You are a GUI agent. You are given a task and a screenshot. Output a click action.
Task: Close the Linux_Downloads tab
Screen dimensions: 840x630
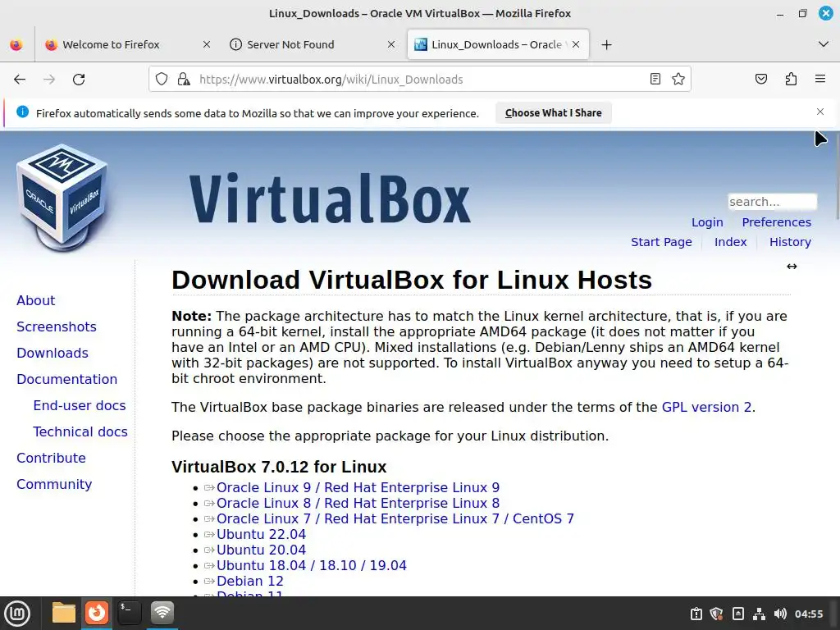pyautogui.click(x=576, y=44)
